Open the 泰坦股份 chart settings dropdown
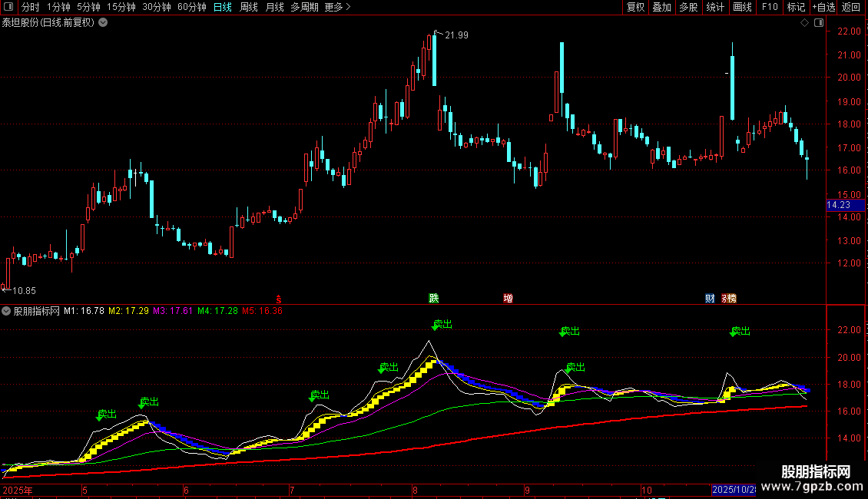 click(103, 23)
